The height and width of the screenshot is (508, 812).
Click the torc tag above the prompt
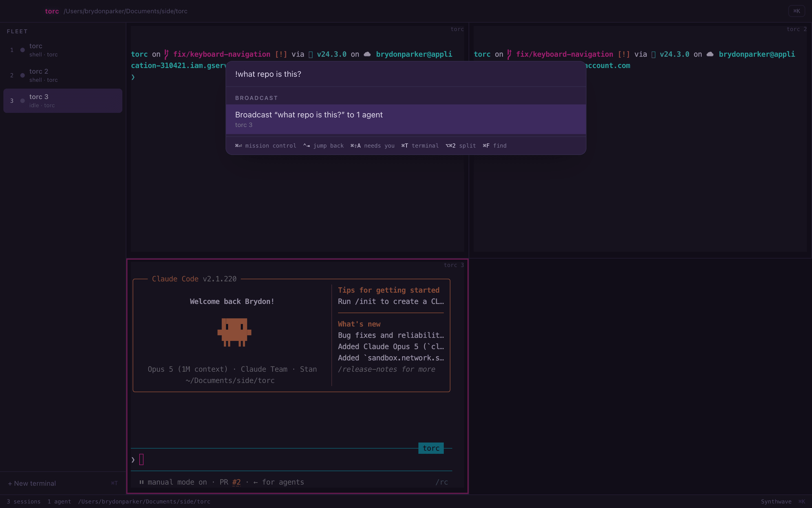(431, 448)
